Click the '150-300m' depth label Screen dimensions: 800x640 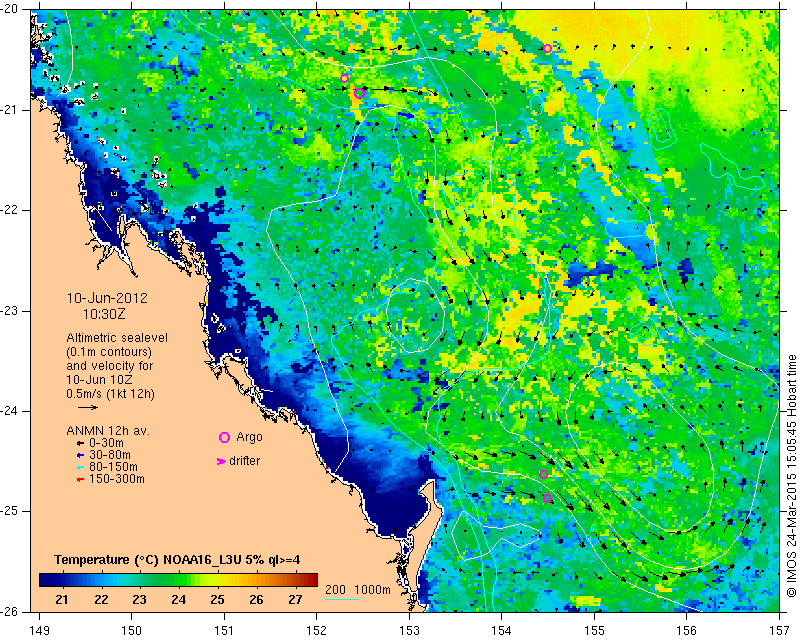click(x=117, y=479)
